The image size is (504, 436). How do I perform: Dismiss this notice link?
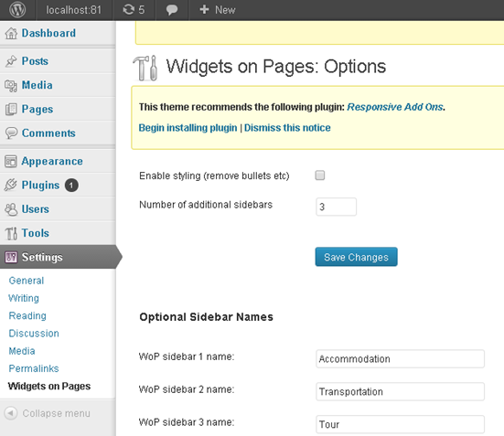287,128
